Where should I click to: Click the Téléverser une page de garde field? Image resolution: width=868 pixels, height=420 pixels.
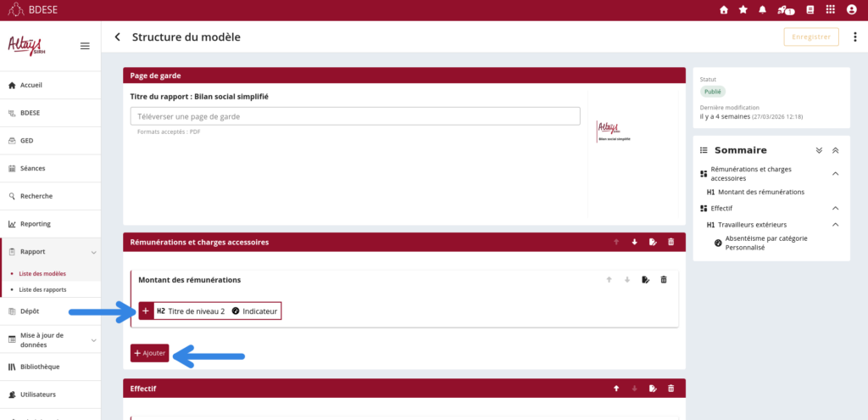(x=355, y=116)
